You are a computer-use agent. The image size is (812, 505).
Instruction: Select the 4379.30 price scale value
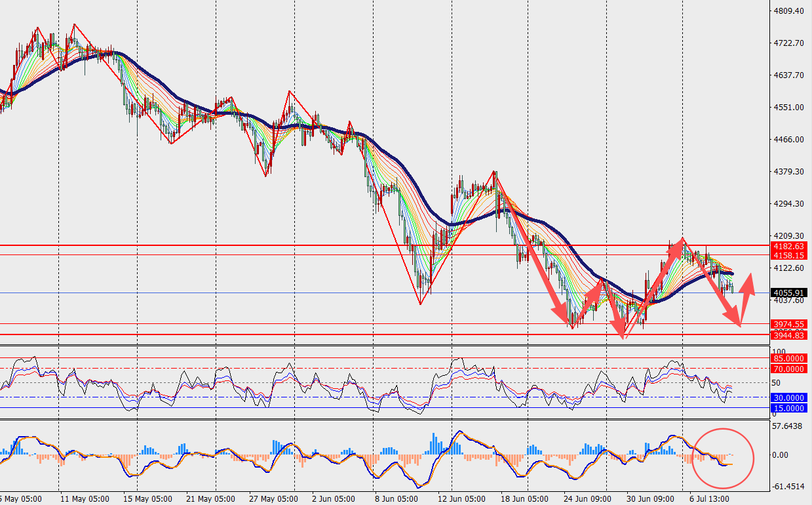[x=789, y=172]
